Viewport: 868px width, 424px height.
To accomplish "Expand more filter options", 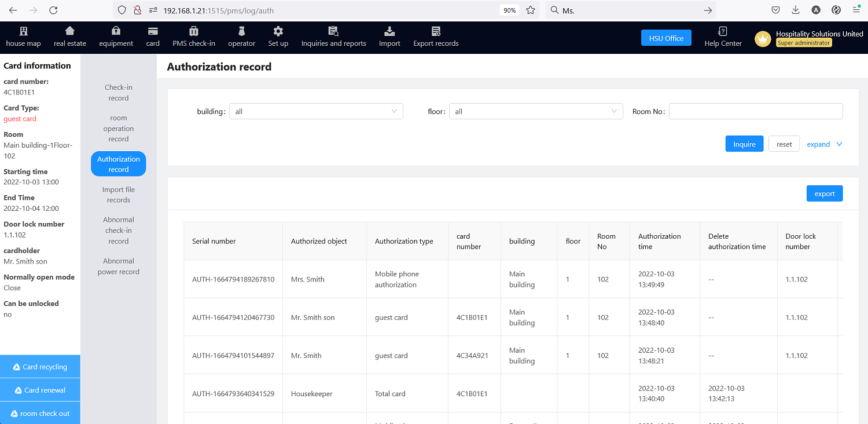I will tap(825, 144).
